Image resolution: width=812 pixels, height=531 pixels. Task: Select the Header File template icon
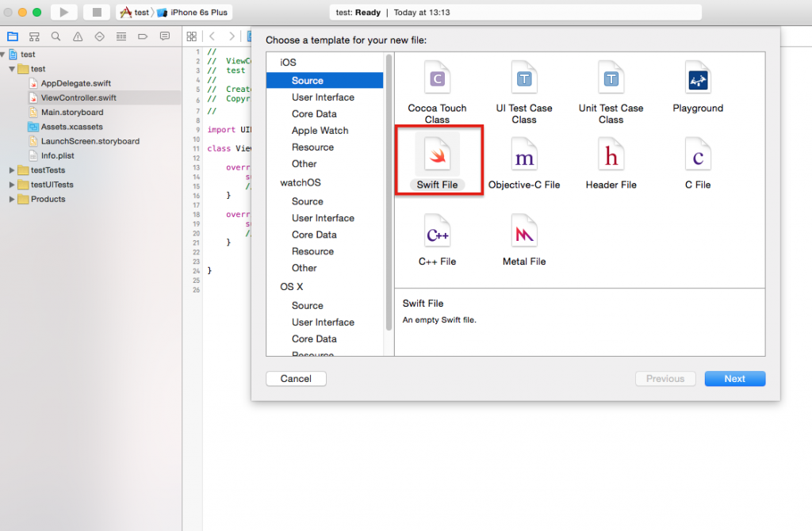point(611,156)
